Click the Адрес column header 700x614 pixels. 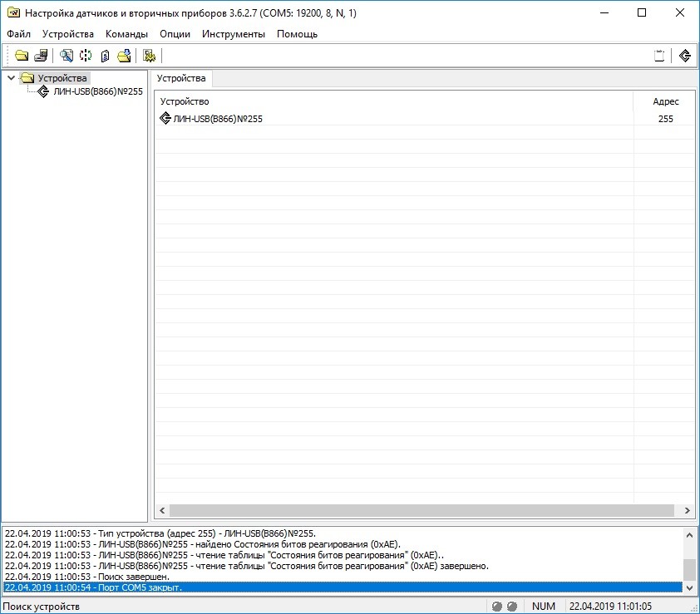(x=665, y=101)
